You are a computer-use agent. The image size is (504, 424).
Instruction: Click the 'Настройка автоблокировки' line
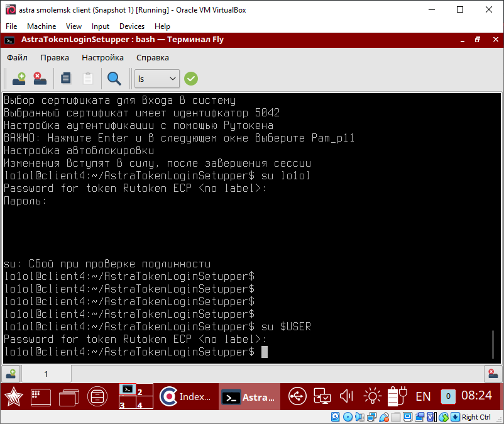click(79, 150)
